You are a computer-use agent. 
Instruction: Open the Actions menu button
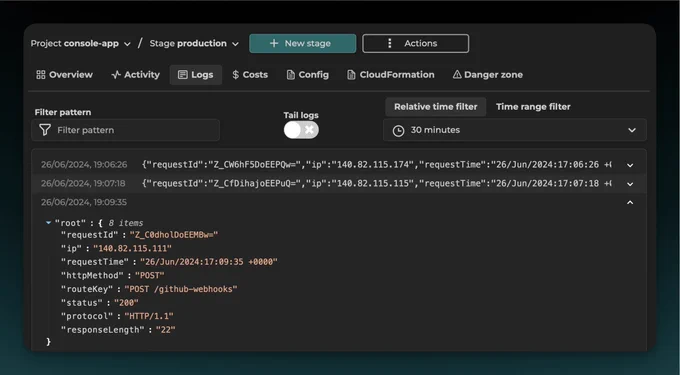point(415,43)
